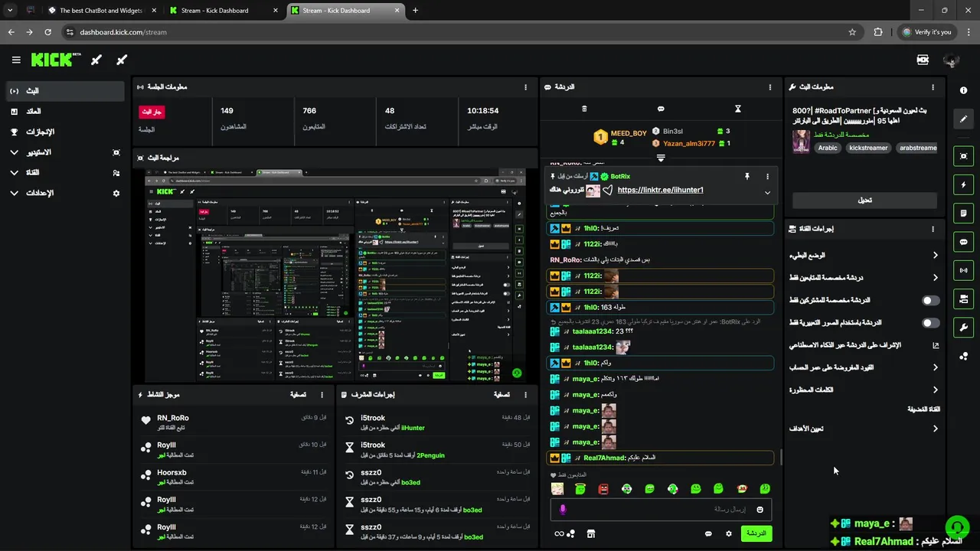The height and width of the screenshot is (551, 980).
Task: Open the user profile avatar menu
Action: pos(952,60)
